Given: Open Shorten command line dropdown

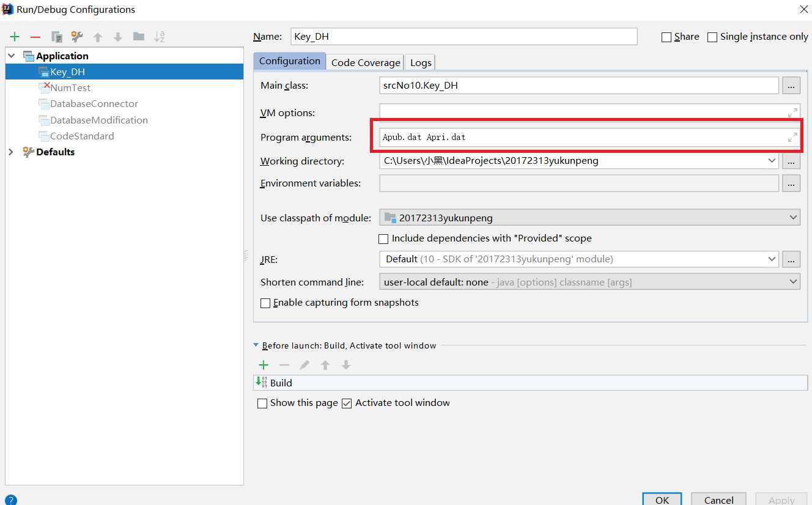Looking at the screenshot, I should click(x=793, y=282).
